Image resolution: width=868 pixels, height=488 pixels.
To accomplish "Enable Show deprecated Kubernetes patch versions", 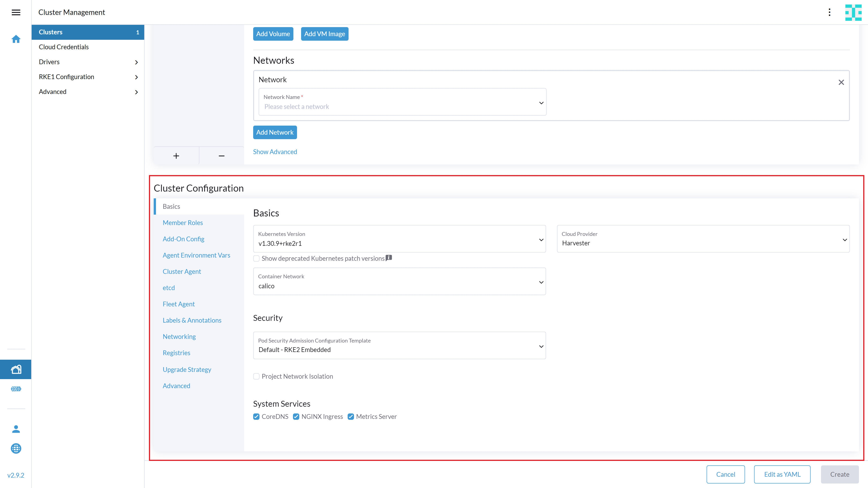I will [x=256, y=258].
